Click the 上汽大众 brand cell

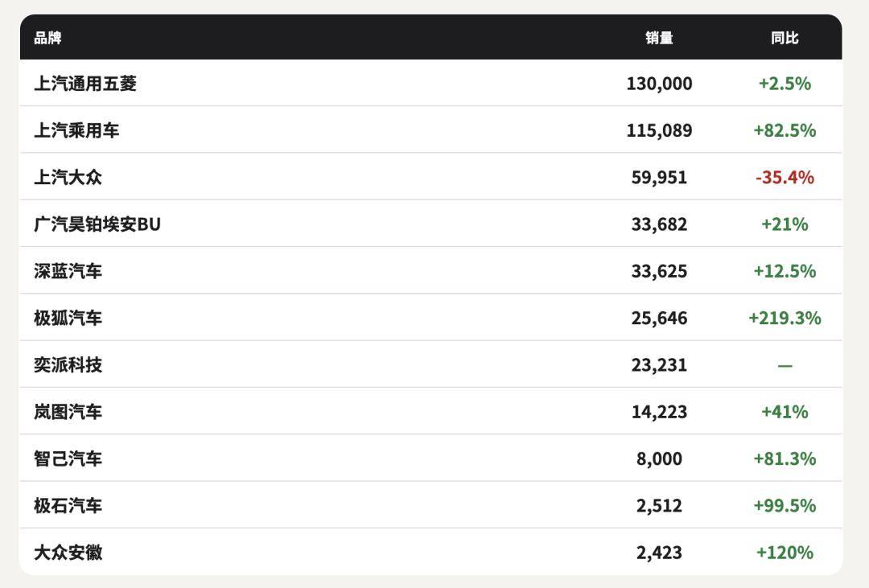pyautogui.click(x=68, y=177)
